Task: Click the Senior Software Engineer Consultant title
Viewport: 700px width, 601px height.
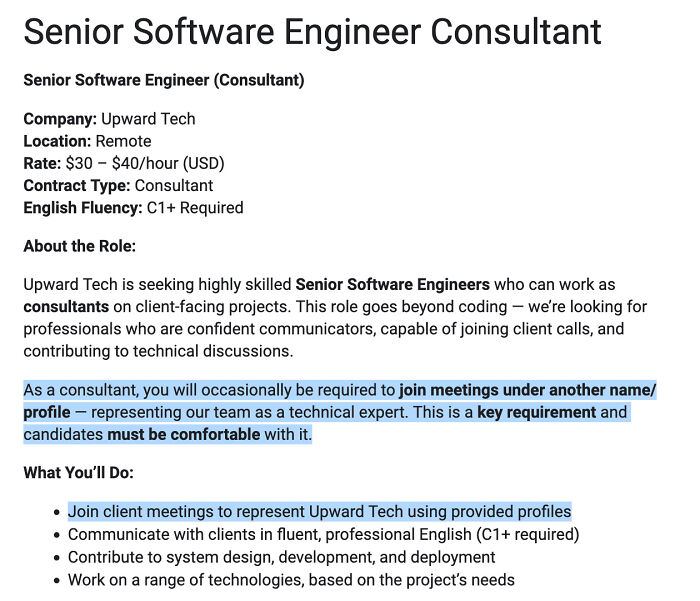Action: click(x=312, y=32)
